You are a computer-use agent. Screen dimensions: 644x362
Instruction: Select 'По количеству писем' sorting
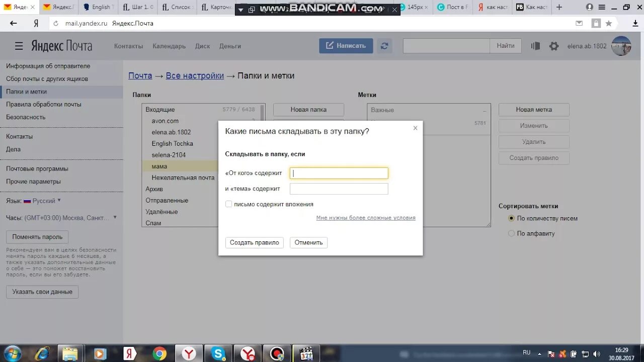click(x=512, y=218)
